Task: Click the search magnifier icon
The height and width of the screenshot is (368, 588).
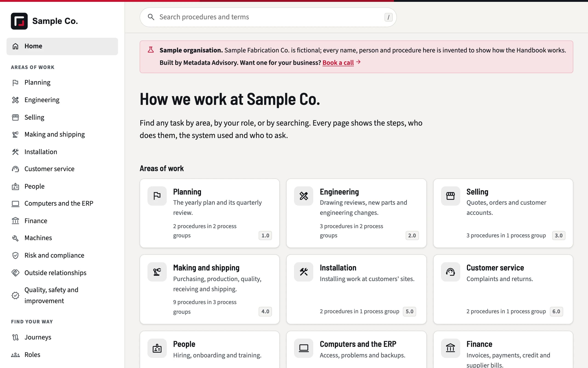Action: coord(151,17)
